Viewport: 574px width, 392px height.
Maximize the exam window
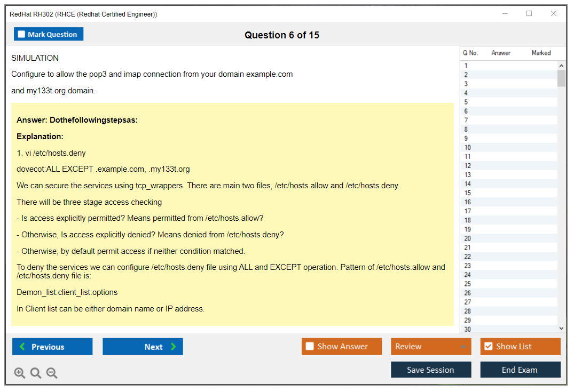[529, 14]
